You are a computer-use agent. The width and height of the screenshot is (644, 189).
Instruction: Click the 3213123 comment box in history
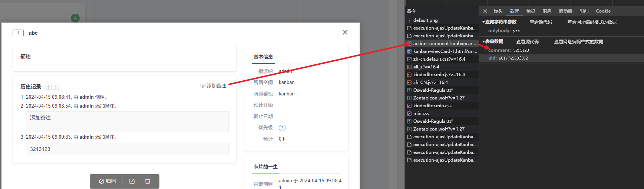coord(127,149)
